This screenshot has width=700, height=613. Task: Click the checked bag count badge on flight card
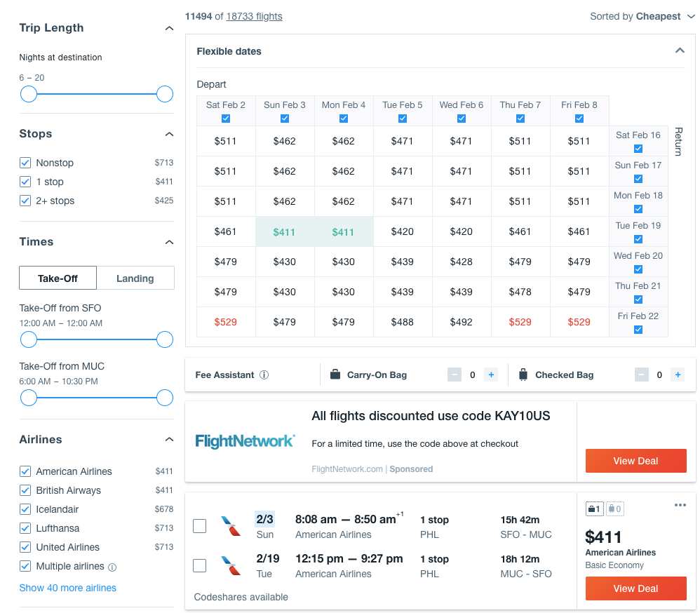tap(615, 508)
